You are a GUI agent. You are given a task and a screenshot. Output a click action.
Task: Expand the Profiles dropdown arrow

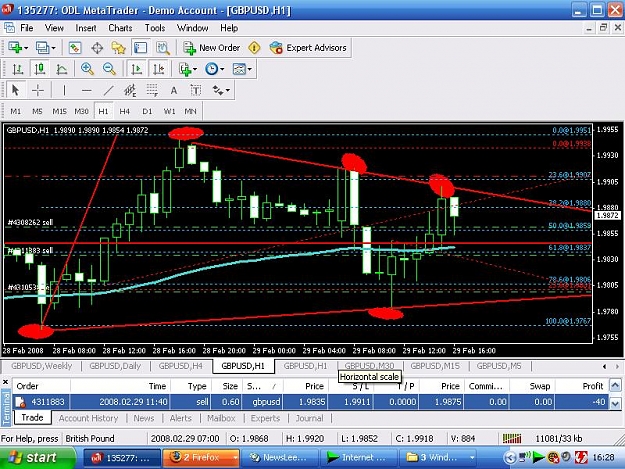pyautogui.click(x=53, y=48)
